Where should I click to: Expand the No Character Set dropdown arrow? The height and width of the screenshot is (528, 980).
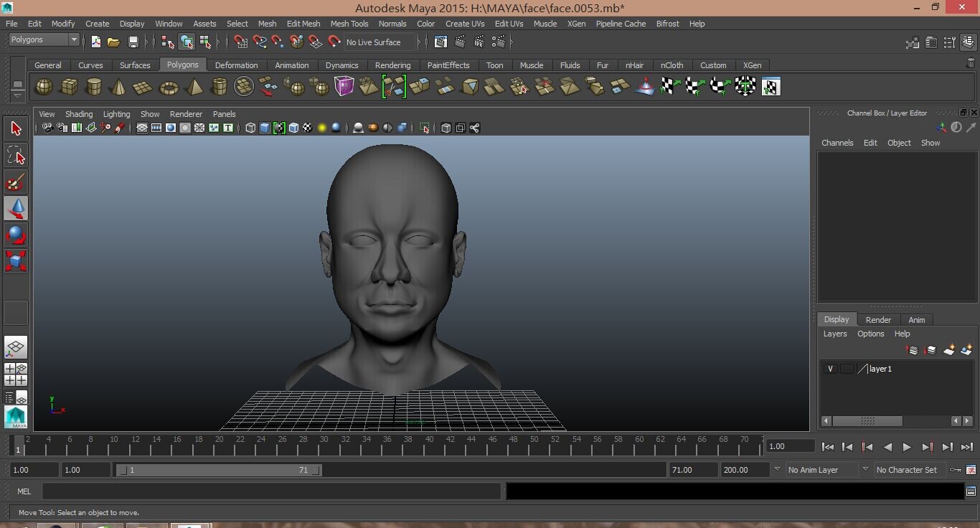pyautogui.click(x=864, y=470)
